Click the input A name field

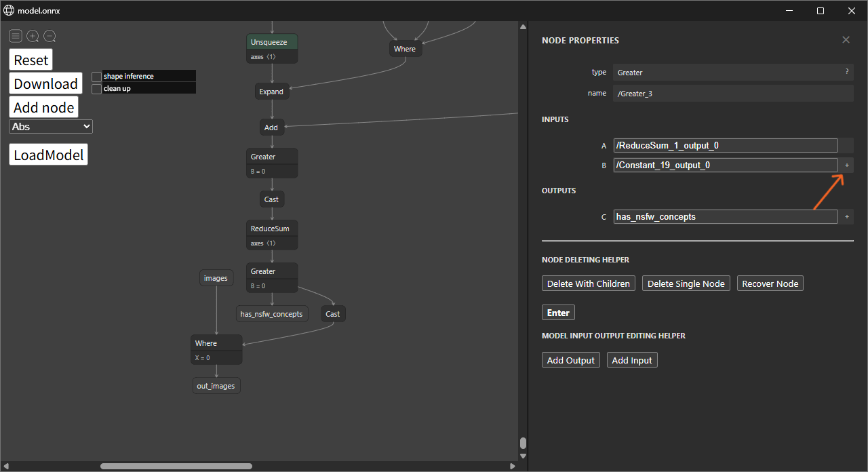pos(725,145)
